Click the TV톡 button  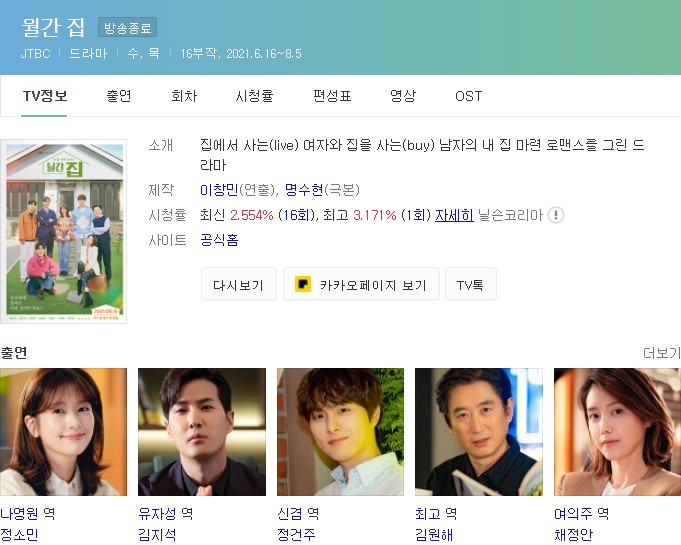tap(471, 284)
